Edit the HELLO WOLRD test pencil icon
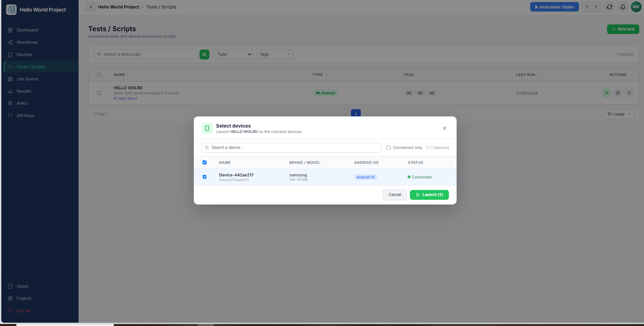 click(x=618, y=93)
